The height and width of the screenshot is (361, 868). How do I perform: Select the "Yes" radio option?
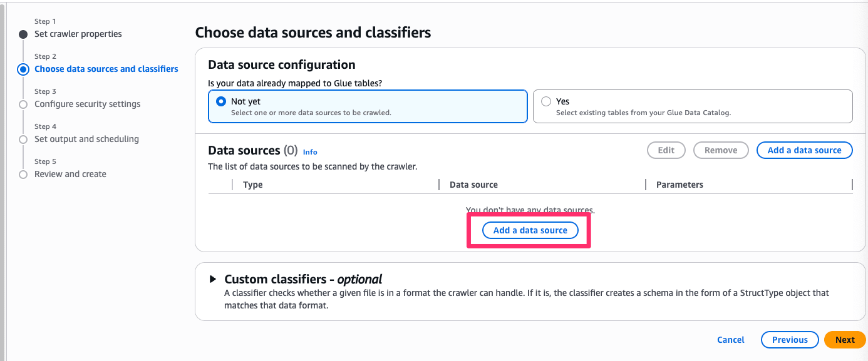(546, 101)
